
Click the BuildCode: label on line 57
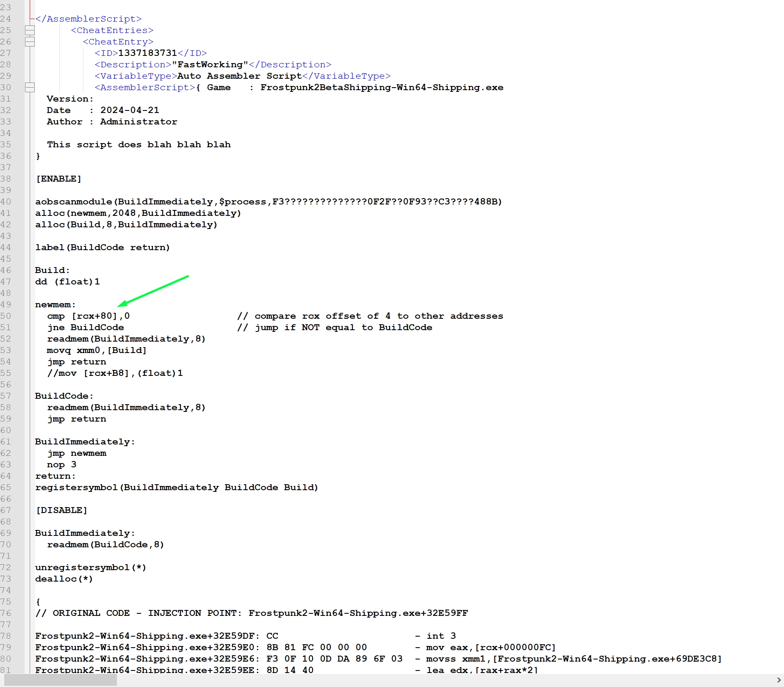point(64,396)
